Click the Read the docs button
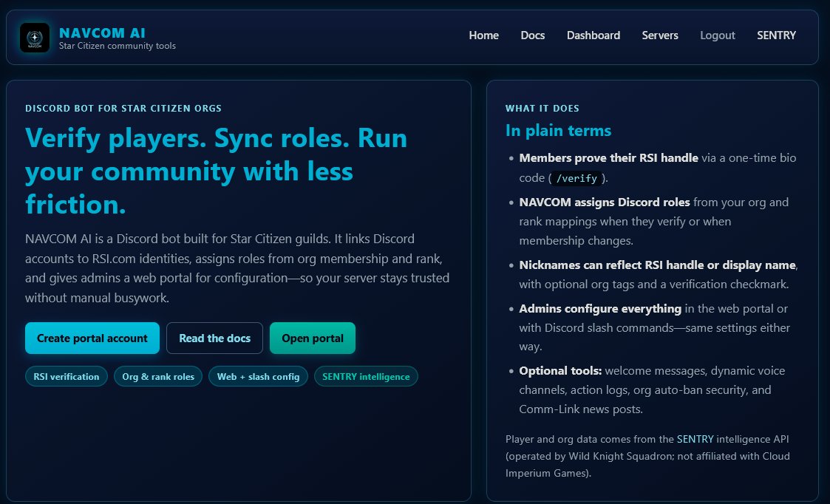The height and width of the screenshot is (504, 830). point(214,338)
